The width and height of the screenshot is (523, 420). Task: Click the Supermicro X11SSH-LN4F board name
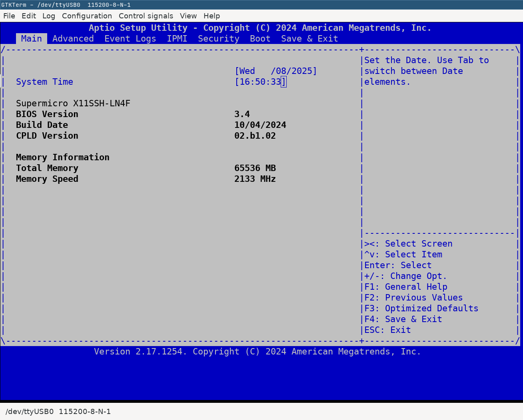pyautogui.click(x=73, y=104)
